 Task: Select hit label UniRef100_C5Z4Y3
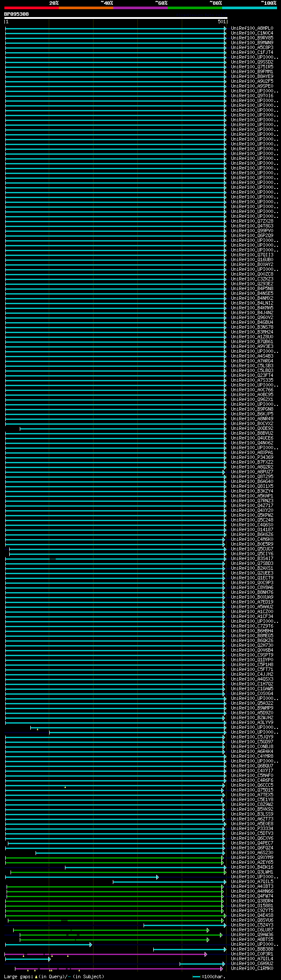(252, 925)
